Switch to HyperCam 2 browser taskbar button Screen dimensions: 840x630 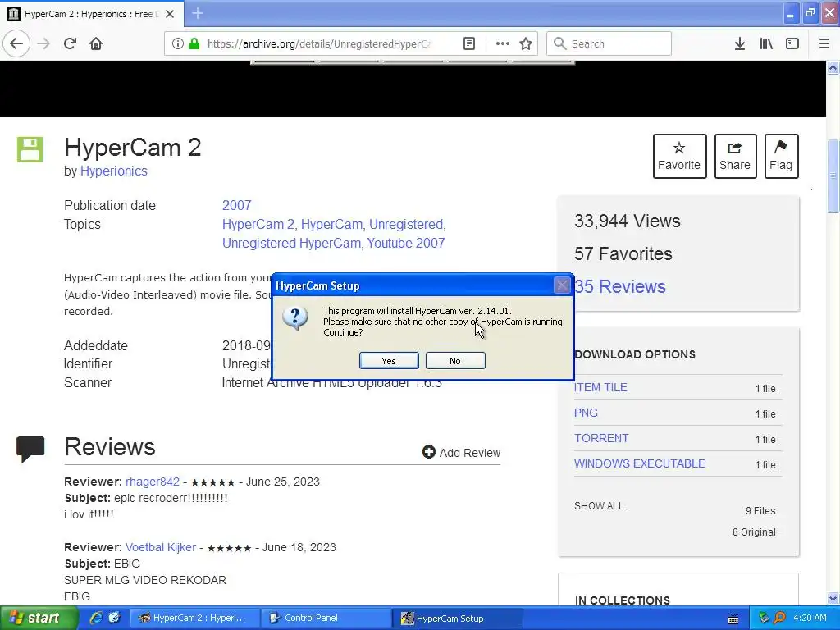tap(195, 618)
